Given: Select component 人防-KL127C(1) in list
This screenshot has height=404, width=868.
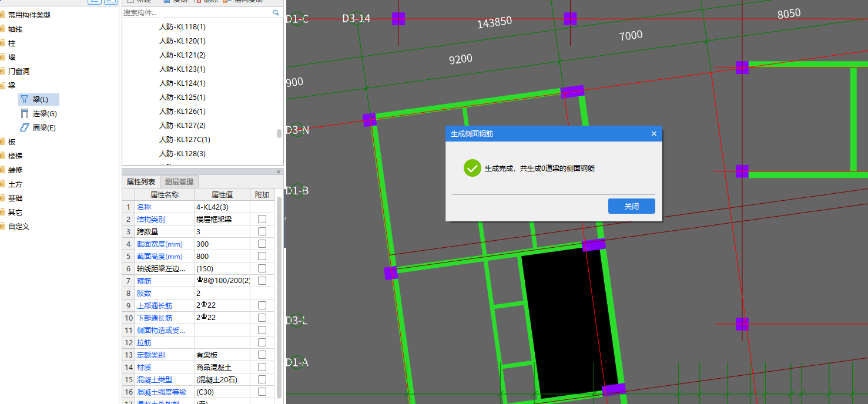Looking at the screenshot, I should click(185, 140).
